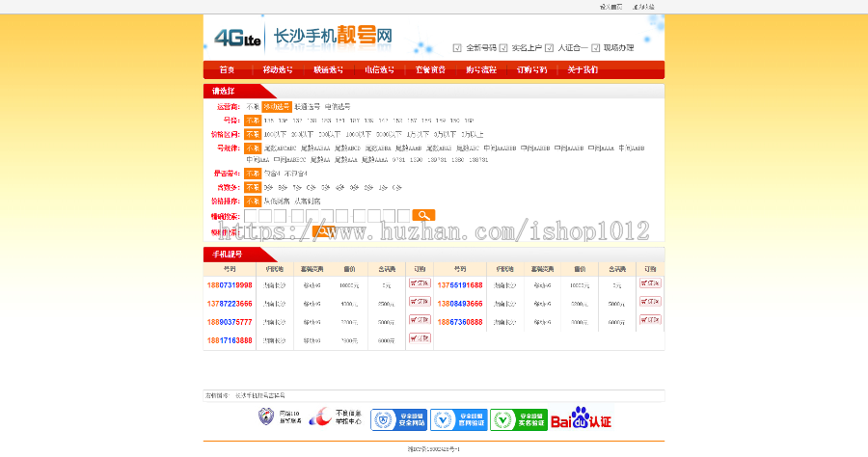Click the 4G lte site logo
Viewport: 868px width, 457px height.
coord(237,39)
